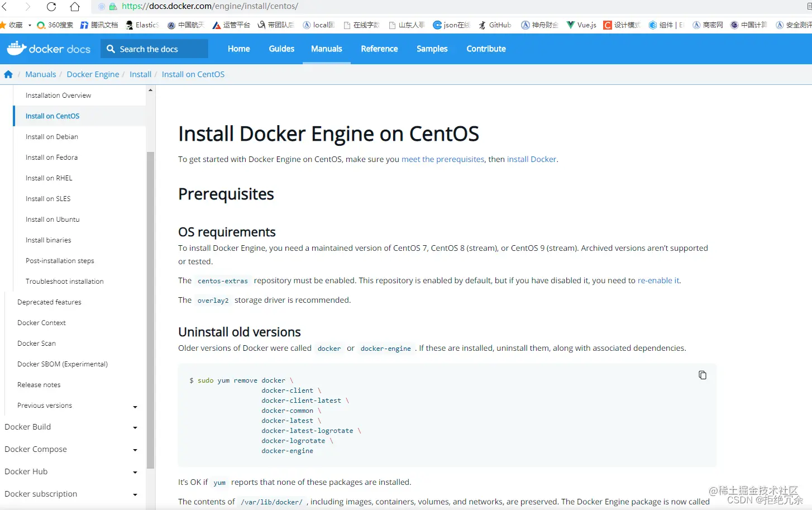
Task: Click the Manuals breadcrumb link
Action: tap(41, 74)
